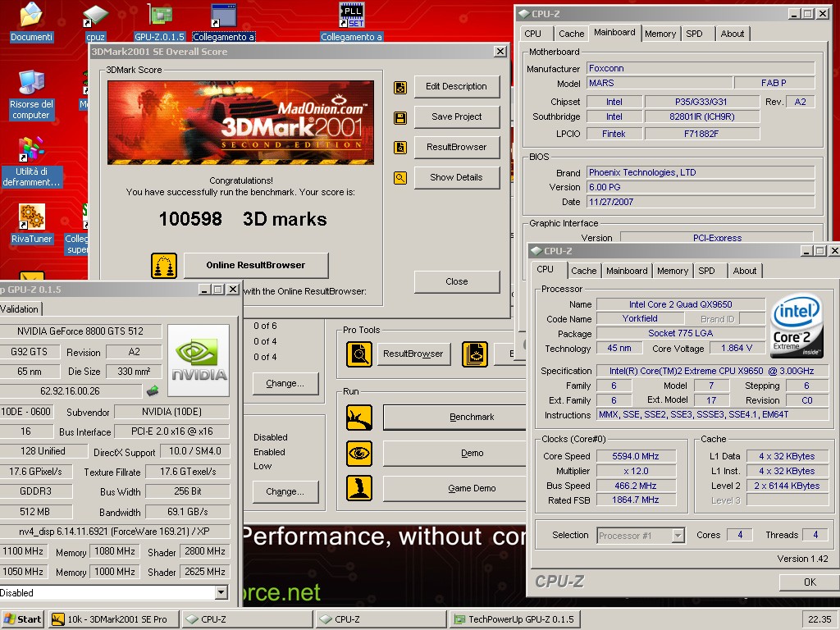This screenshot has height=630, width=840.
Task: Click the Edit Description icon in 3DMark score window
Action: pos(400,87)
